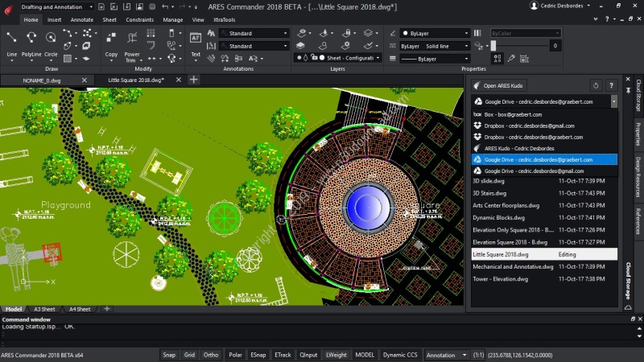This screenshot has width=644, height=362.
Task: Toggle LWeight line weight display
Action: tap(336, 355)
